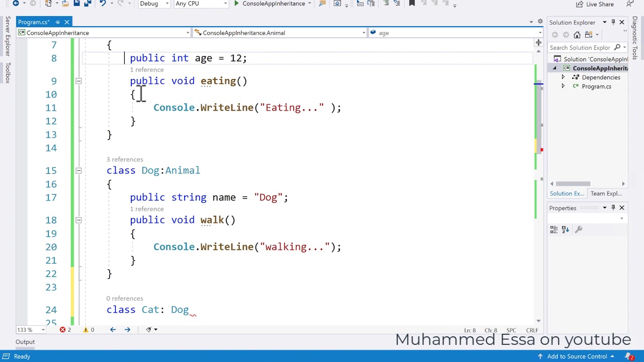Open the Output panel tab

[x=25, y=342]
